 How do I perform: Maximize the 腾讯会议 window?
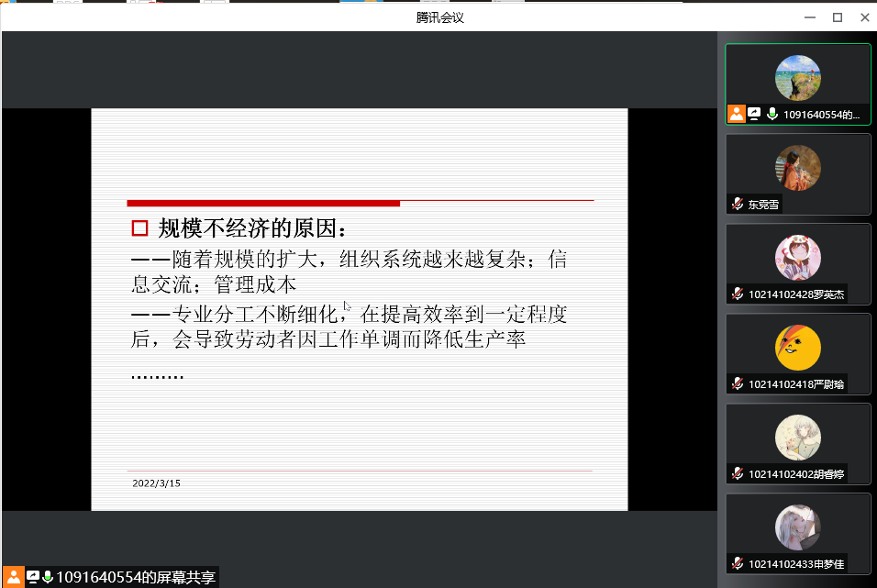point(837,17)
